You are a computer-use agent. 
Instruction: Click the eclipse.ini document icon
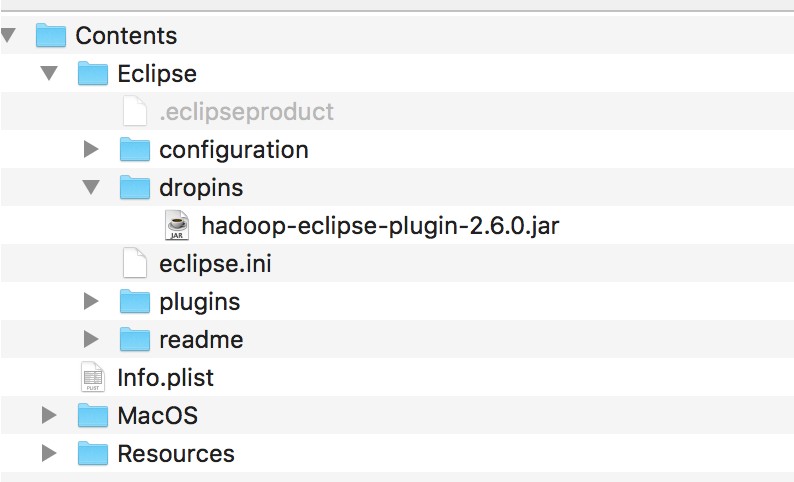click(x=135, y=263)
